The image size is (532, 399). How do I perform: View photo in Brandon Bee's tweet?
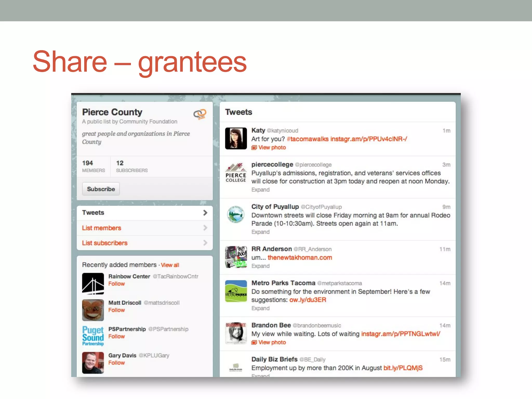(272, 342)
